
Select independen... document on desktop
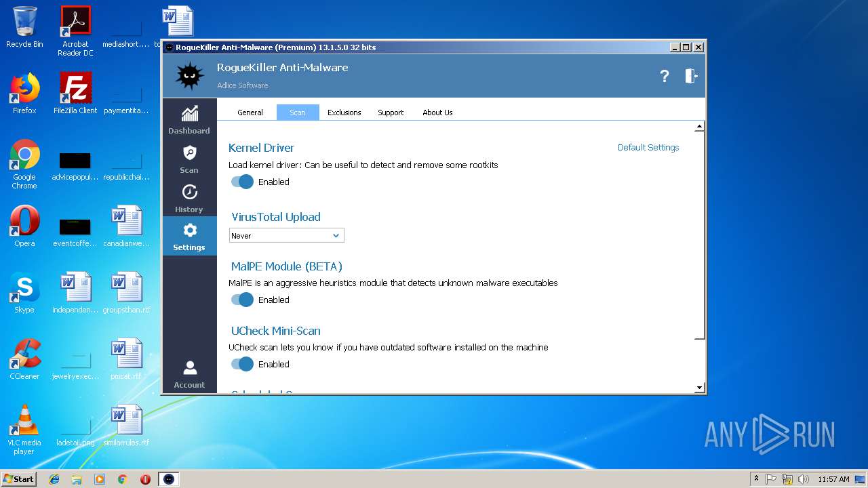(x=75, y=293)
